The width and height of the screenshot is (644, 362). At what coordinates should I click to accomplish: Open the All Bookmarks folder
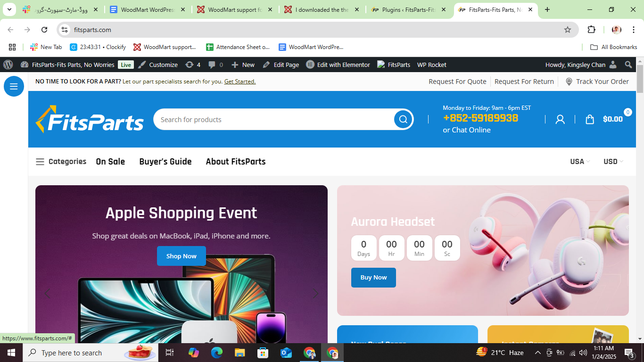pos(614,47)
